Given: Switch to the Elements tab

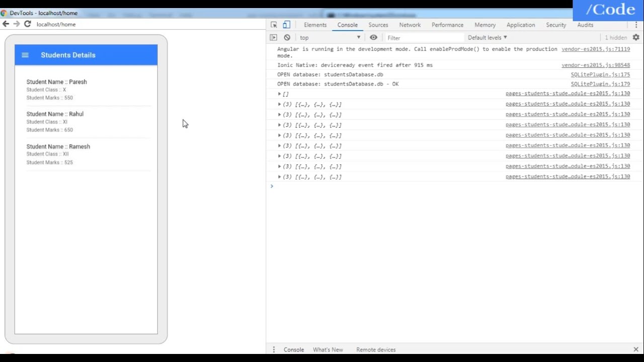Looking at the screenshot, I should coord(315,25).
